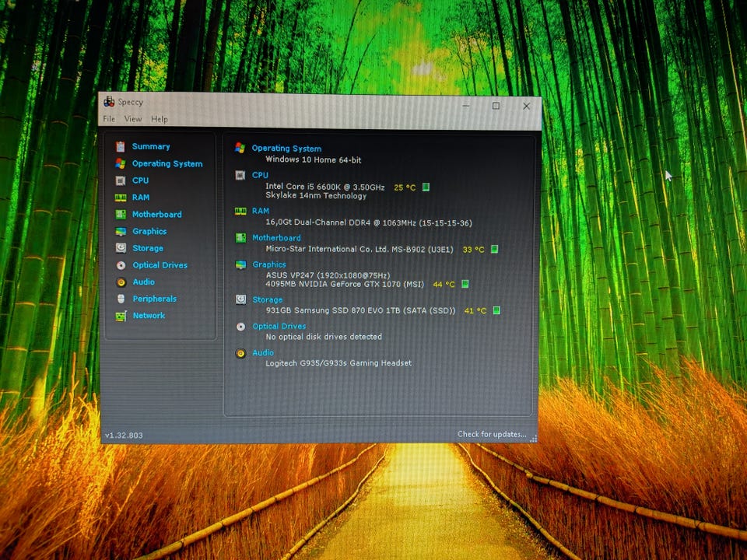This screenshot has width=747, height=560.
Task: Select Operating System in the sidebar
Action: 167,163
